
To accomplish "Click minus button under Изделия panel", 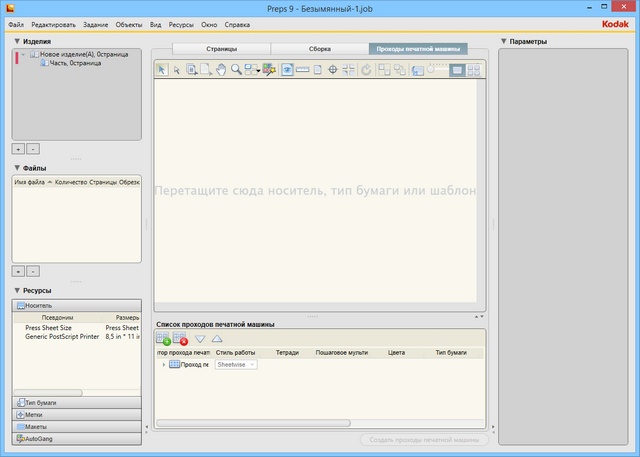I will (x=33, y=147).
